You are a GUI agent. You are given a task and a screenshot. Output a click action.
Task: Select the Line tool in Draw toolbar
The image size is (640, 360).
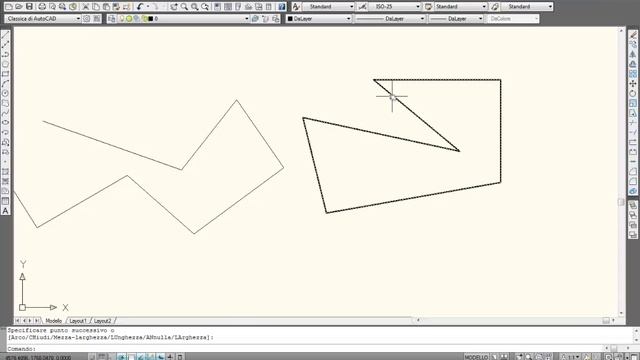[5, 35]
